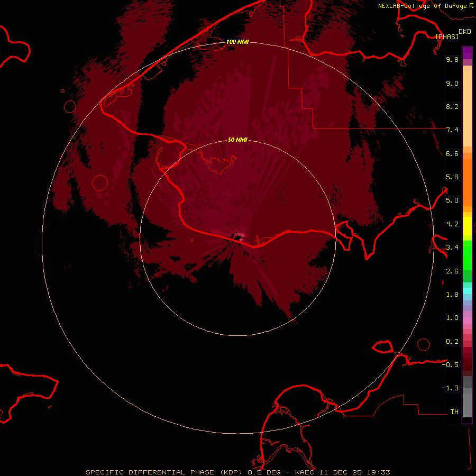
Task: Select the 3.4 scale label
Action: pos(452,248)
